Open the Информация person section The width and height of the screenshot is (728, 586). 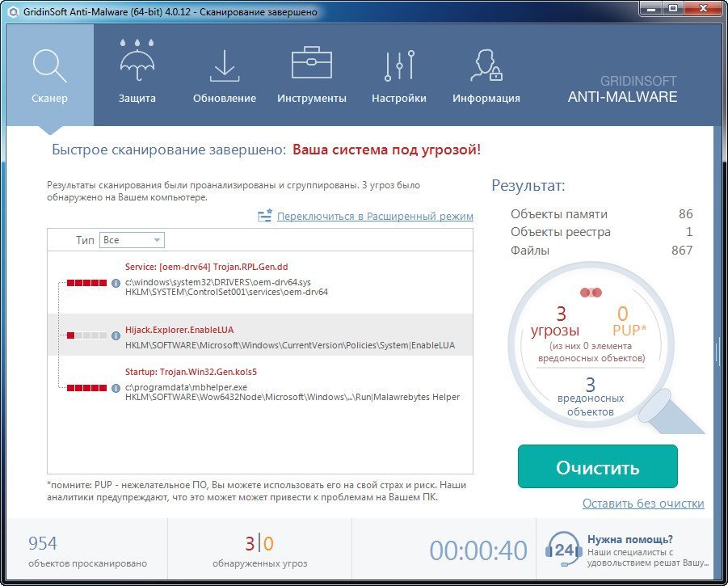(486, 76)
